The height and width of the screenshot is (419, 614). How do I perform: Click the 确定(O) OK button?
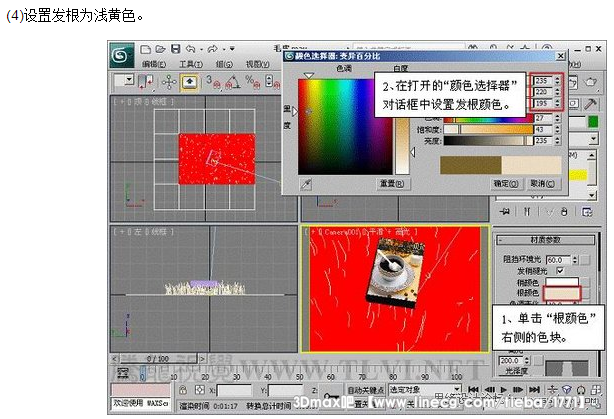pos(506,183)
